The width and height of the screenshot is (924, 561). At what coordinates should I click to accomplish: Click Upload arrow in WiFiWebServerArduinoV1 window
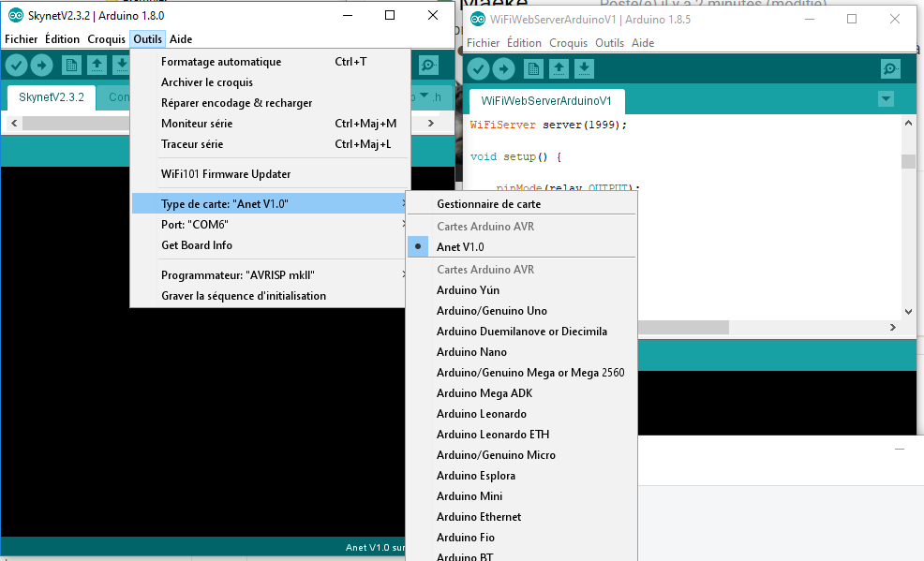tap(503, 69)
